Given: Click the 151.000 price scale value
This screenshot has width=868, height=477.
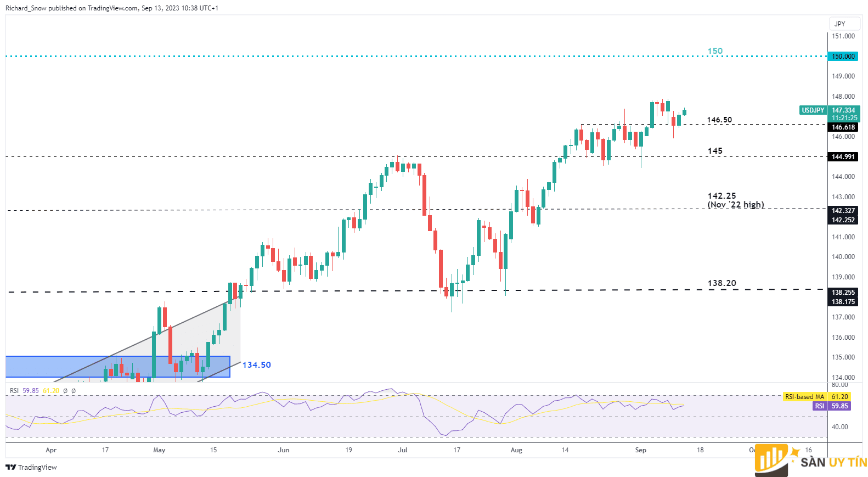Looking at the screenshot, I should click(x=843, y=36).
